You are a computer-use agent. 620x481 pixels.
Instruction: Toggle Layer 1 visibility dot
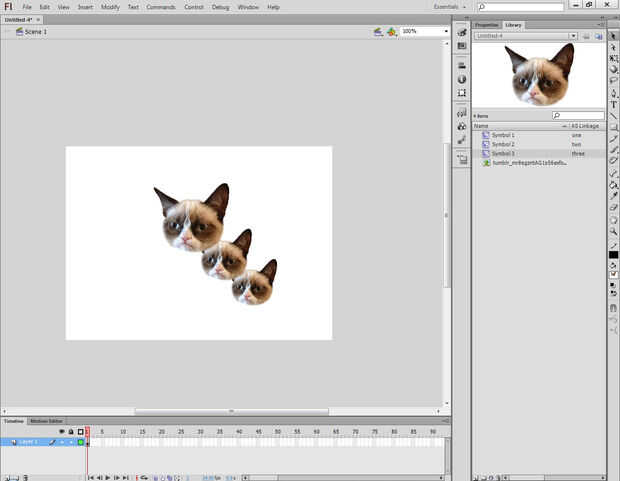pyautogui.click(x=61, y=441)
